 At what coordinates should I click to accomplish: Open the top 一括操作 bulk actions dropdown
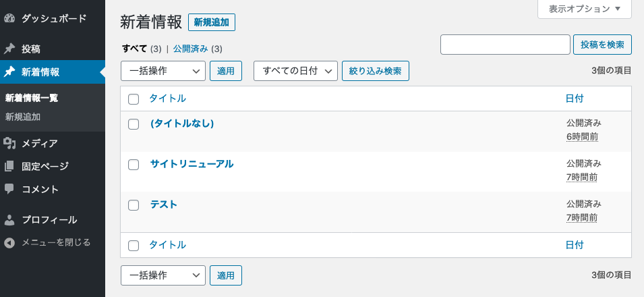(163, 71)
